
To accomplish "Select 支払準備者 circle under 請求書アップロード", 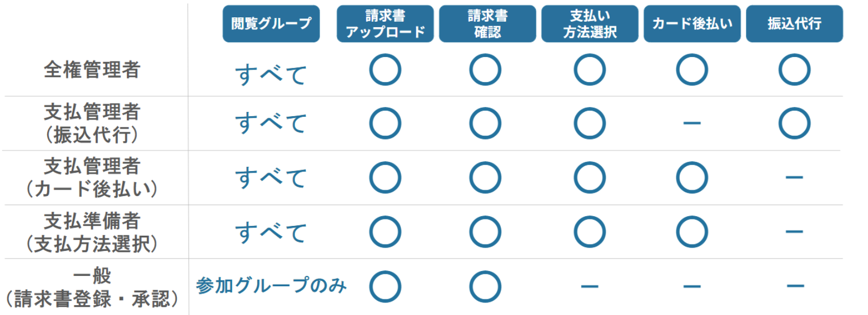I will pyautogui.click(x=385, y=232).
